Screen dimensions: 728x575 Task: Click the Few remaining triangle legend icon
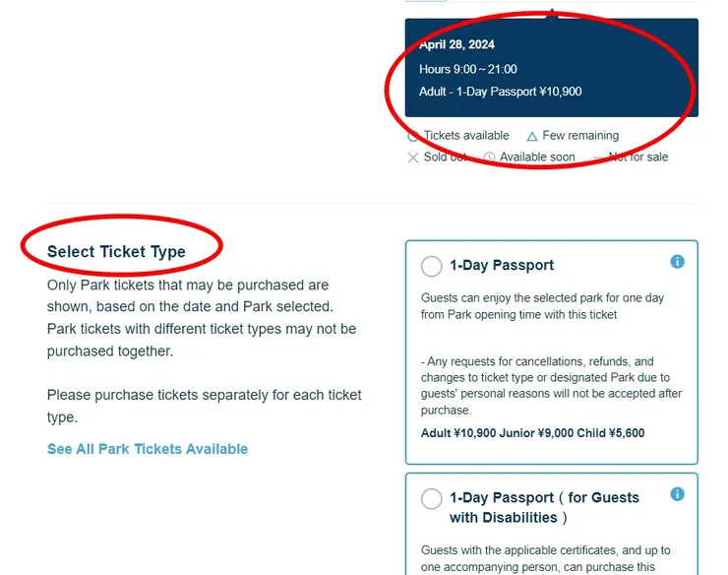pyautogui.click(x=532, y=136)
